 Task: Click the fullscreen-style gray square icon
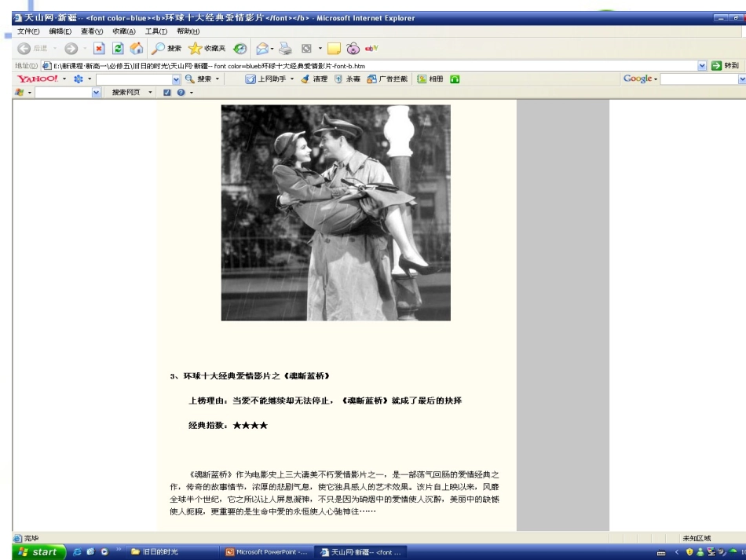coord(306,49)
